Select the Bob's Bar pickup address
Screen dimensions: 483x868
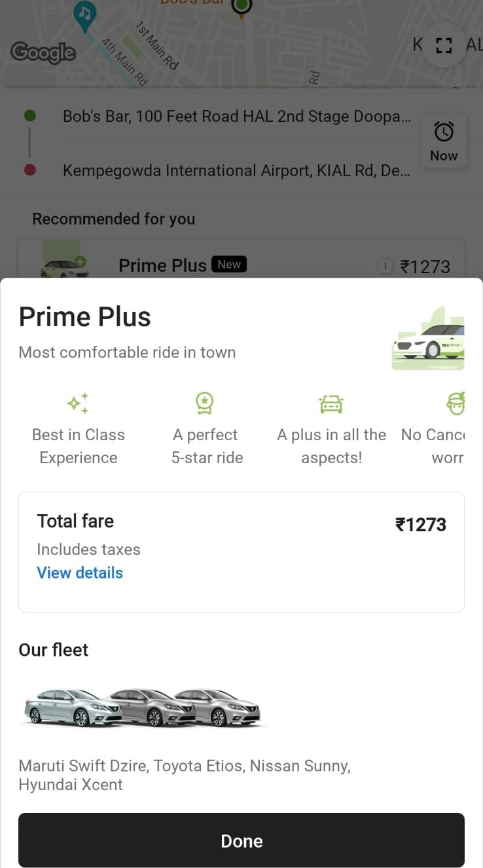(x=237, y=117)
